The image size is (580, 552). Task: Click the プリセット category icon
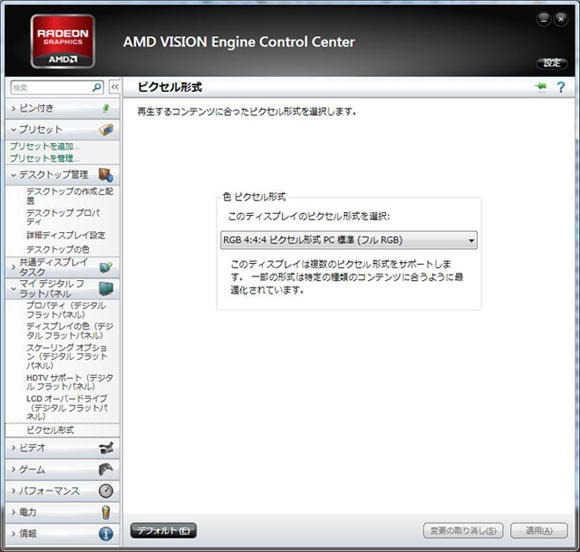click(106, 129)
